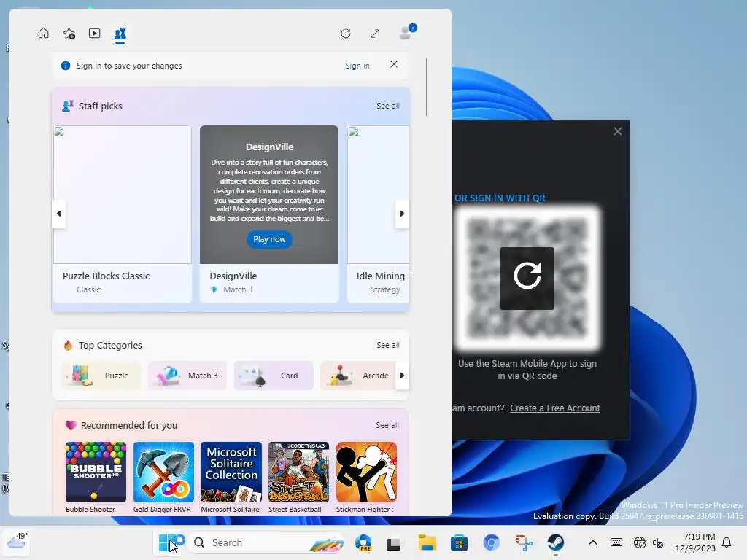The image size is (747, 560).
Task: Open the muted volume tray icon
Action: (x=658, y=542)
